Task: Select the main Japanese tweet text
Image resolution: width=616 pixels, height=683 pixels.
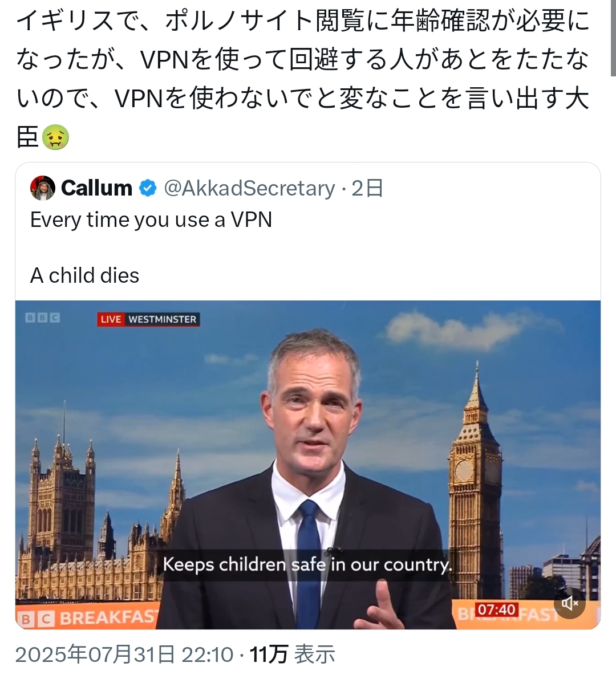Action: pyautogui.click(x=303, y=79)
